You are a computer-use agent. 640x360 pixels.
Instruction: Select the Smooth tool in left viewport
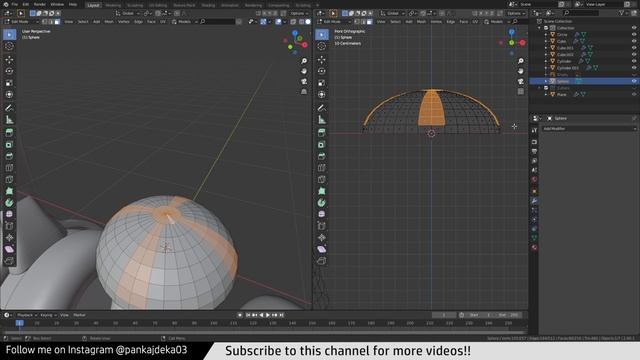click(9, 214)
